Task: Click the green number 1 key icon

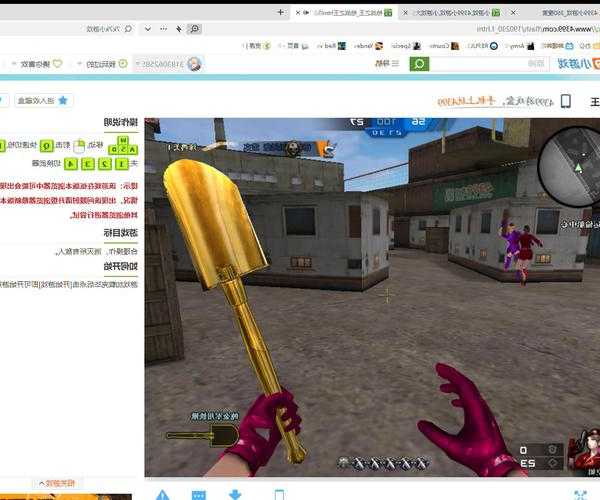Action: point(121,163)
